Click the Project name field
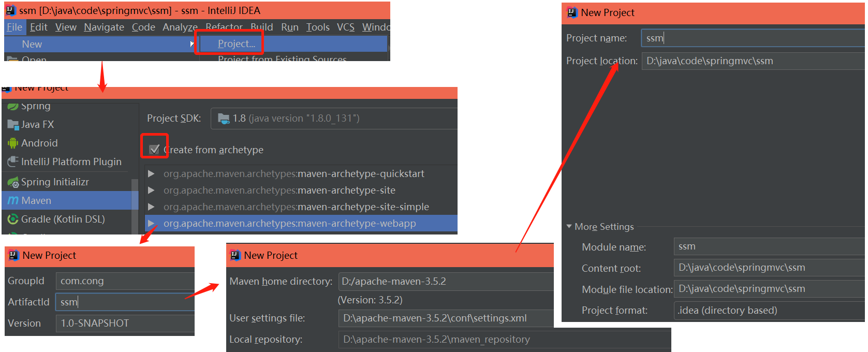The image size is (868, 352). coord(753,38)
